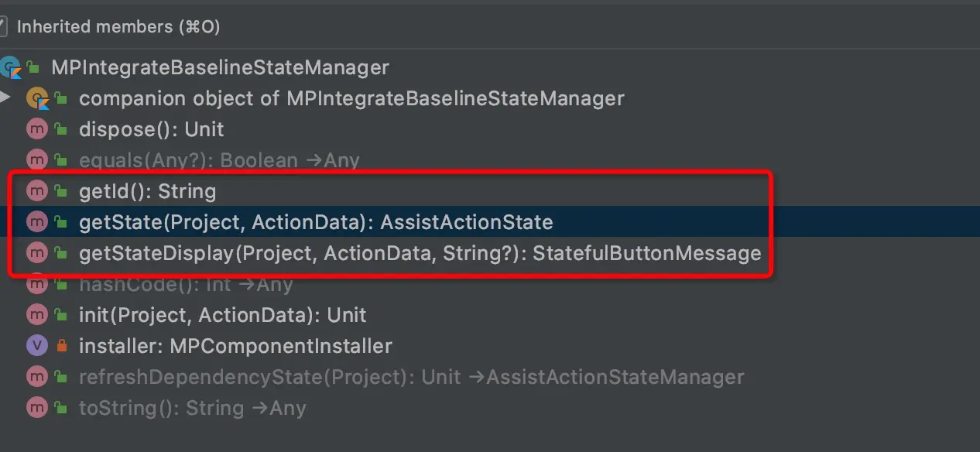This screenshot has width=980, height=452.
Task: Select refreshDependencyState(Project) member
Action: (411, 377)
